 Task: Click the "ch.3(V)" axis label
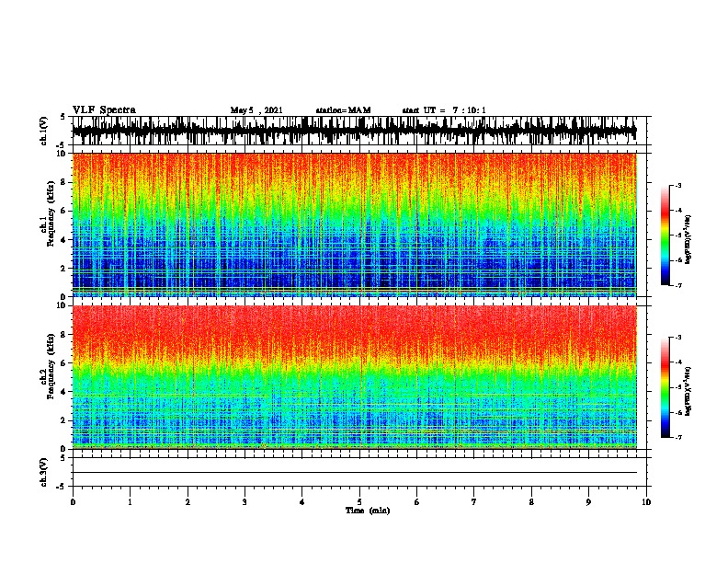pos(44,472)
